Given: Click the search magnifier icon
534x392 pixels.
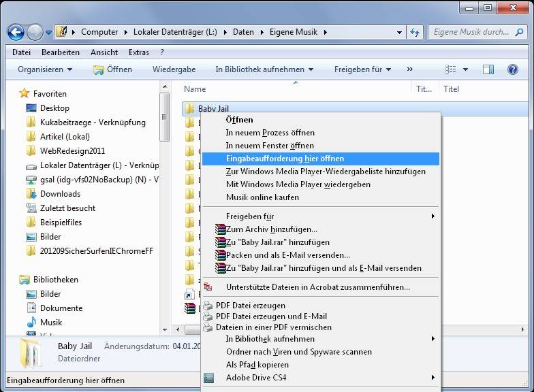Looking at the screenshot, I should click(x=519, y=32).
